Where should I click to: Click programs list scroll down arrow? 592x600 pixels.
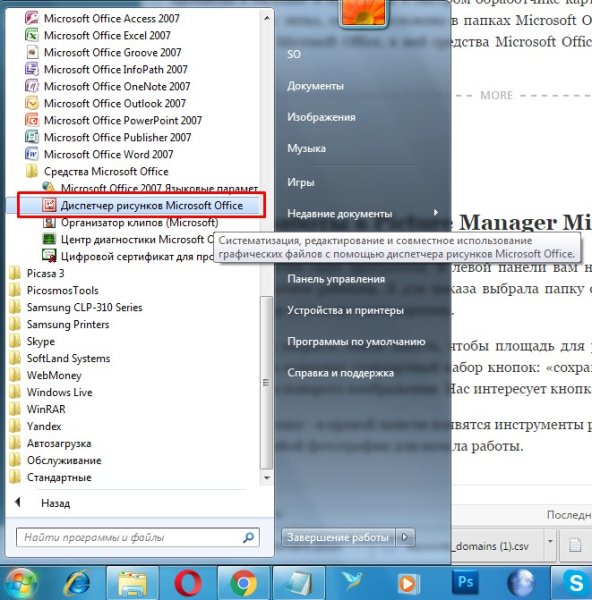coord(267,478)
